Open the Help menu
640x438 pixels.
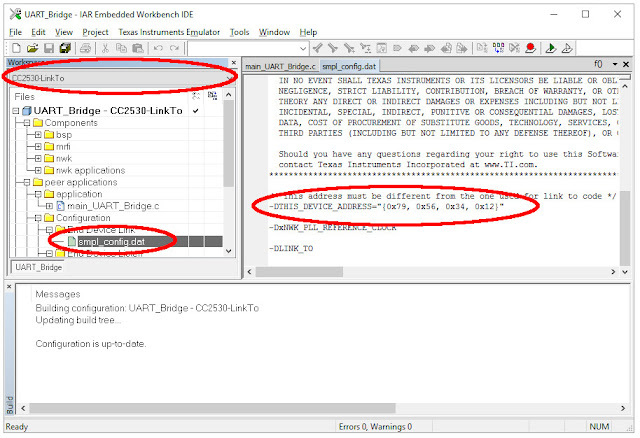308,32
